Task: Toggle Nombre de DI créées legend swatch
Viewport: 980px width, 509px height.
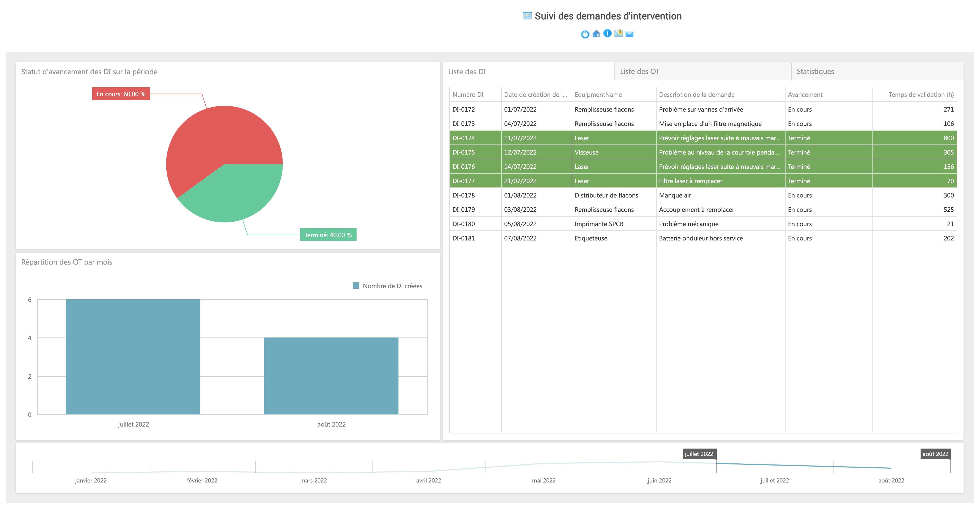Action: (x=356, y=286)
